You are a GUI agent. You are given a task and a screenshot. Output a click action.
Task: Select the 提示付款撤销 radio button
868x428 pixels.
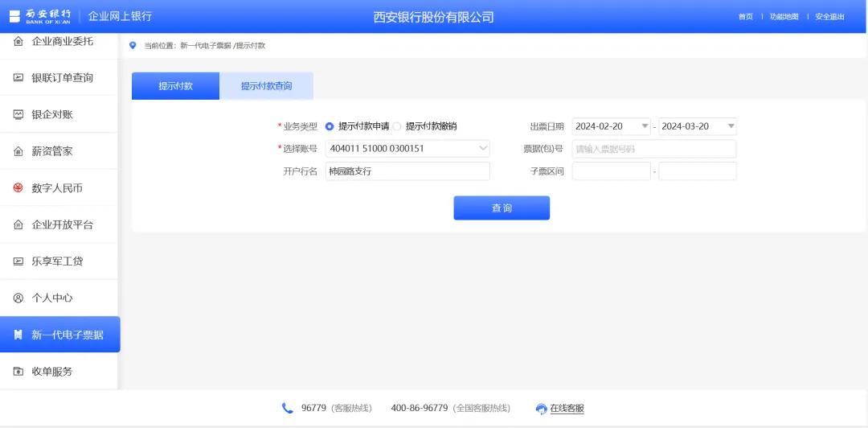(x=396, y=126)
